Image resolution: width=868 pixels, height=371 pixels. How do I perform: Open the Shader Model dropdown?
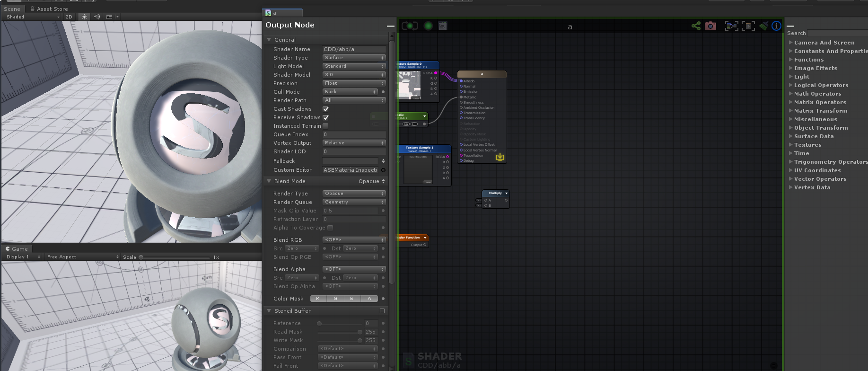[354, 75]
